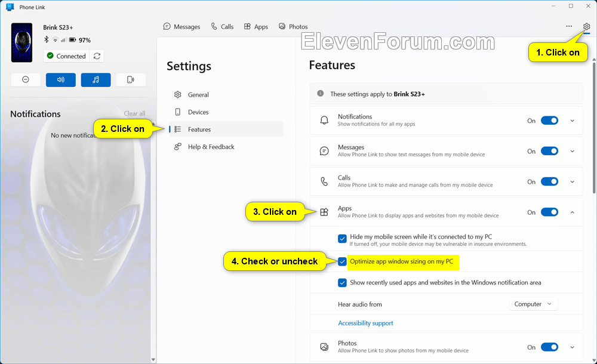This screenshot has height=364, width=597.
Task: Turn off the Messages toggle
Action: pos(549,151)
